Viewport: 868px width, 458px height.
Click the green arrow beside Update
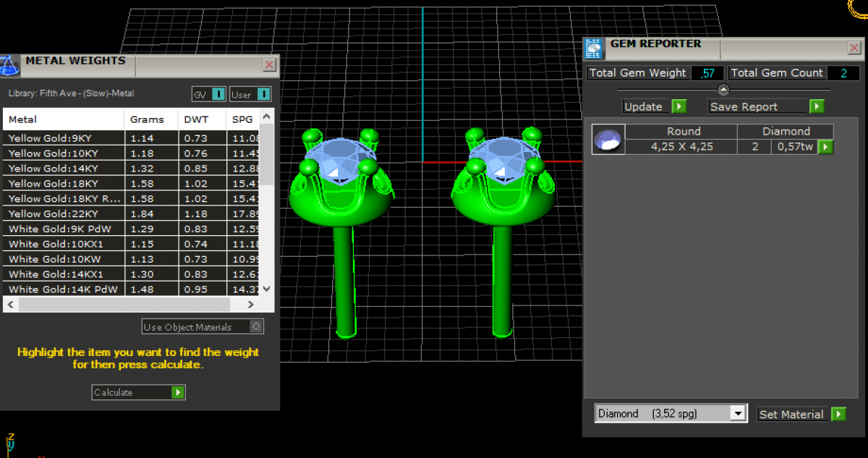click(678, 106)
